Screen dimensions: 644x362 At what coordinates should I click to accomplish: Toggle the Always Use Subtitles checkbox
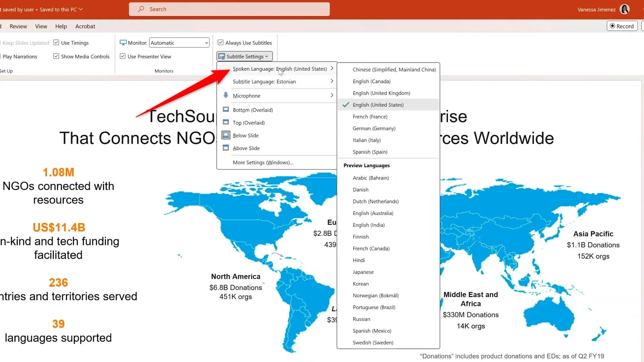[x=220, y=43]
